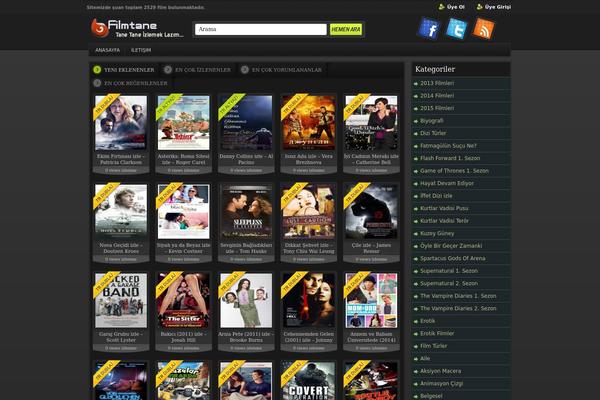Click the Filmtane logo

(x=137, y=28)
